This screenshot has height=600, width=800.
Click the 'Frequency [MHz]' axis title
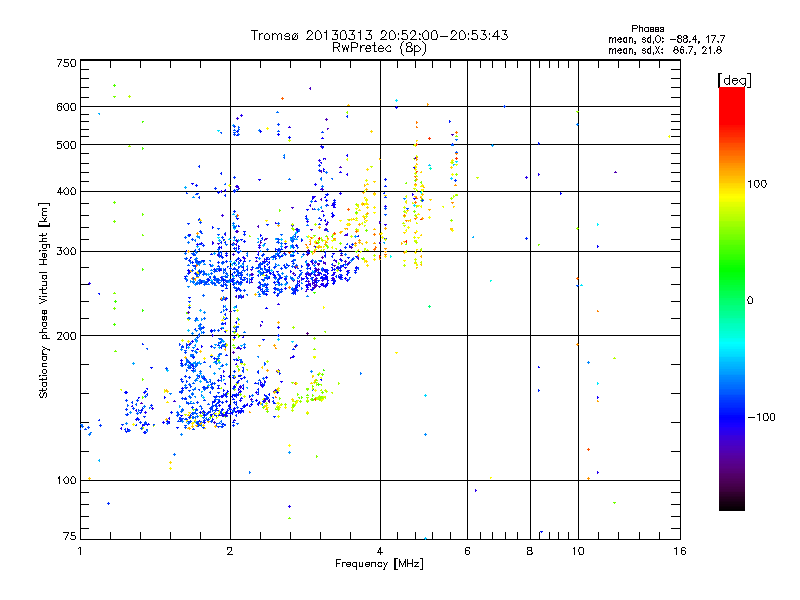coord(379,564)
